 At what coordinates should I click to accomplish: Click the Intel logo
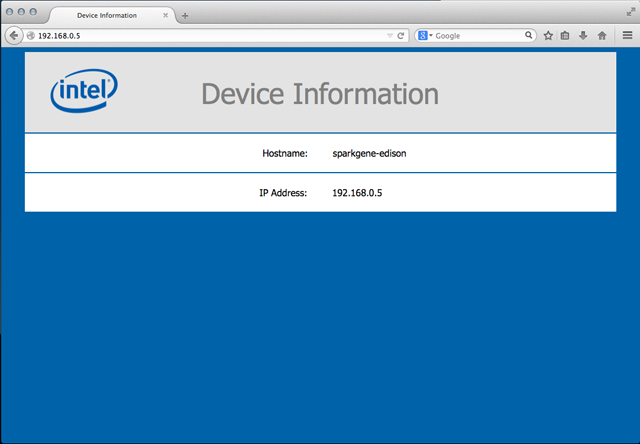[84, 92]
